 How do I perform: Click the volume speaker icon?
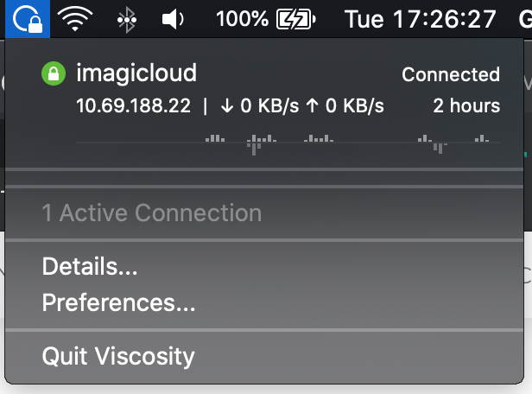(173, 19)
